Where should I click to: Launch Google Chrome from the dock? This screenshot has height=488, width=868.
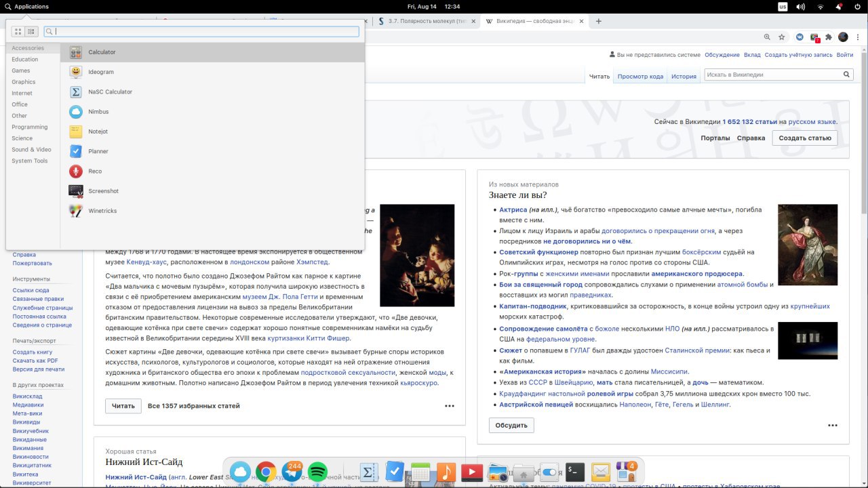[265, 472]
